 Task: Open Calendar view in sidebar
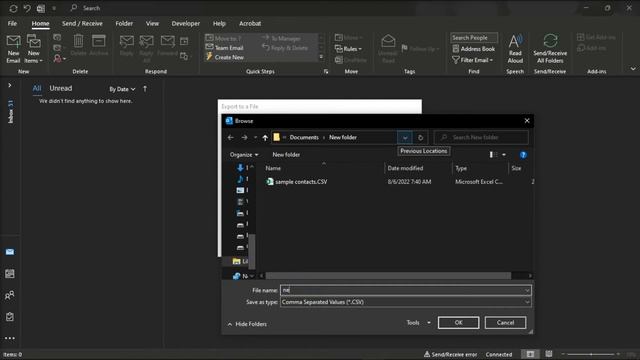pyautogui.click(x=10, y=273)
